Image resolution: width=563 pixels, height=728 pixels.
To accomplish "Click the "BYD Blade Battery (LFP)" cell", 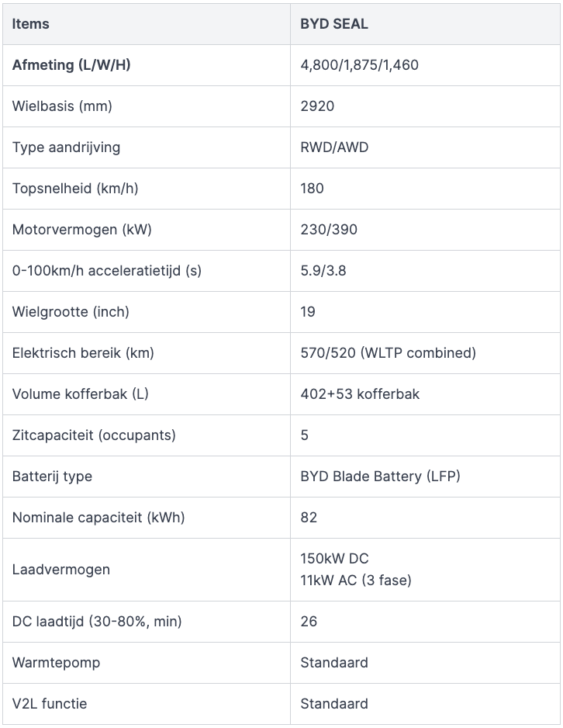I will coord(380,477).
